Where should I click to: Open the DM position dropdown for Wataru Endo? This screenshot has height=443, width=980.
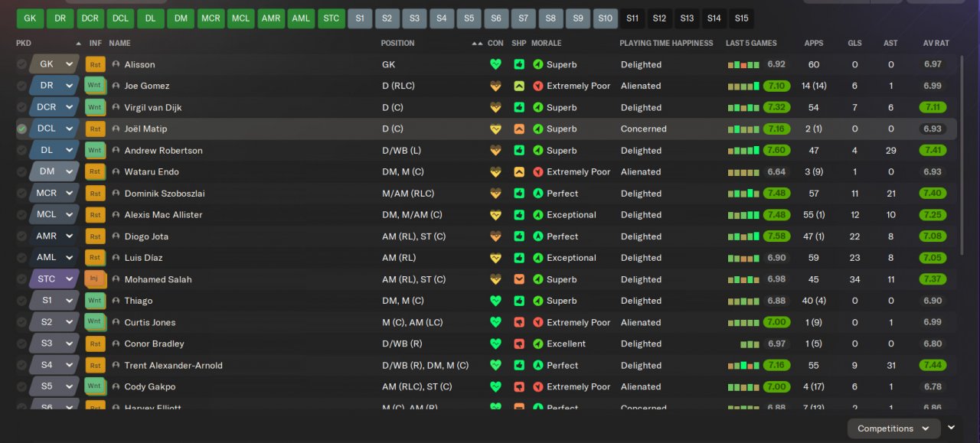(x=54, y=171)
